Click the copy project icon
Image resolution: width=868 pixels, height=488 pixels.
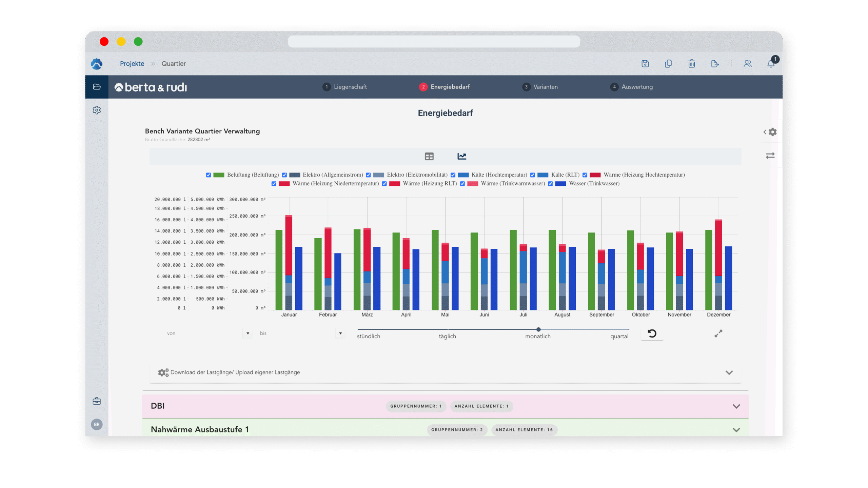click(668, 64)
